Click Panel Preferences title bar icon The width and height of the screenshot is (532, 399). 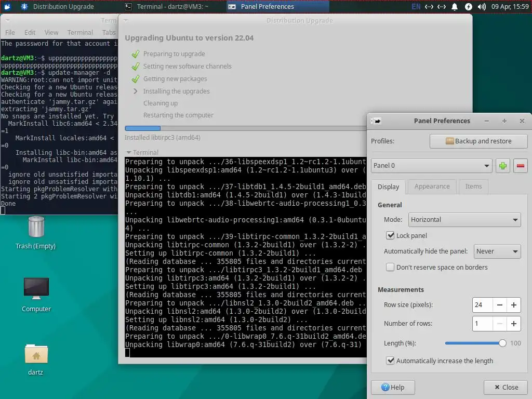(x=376, y=121)
